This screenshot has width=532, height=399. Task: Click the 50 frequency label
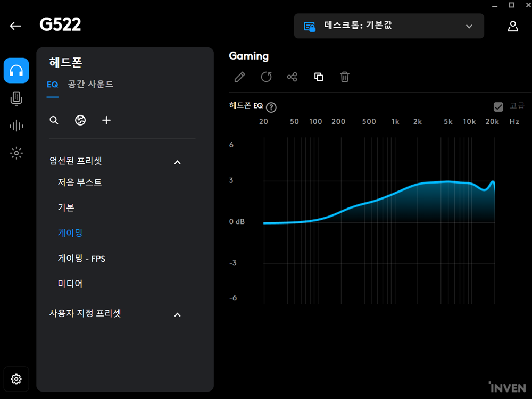click(x=294, y=121)
